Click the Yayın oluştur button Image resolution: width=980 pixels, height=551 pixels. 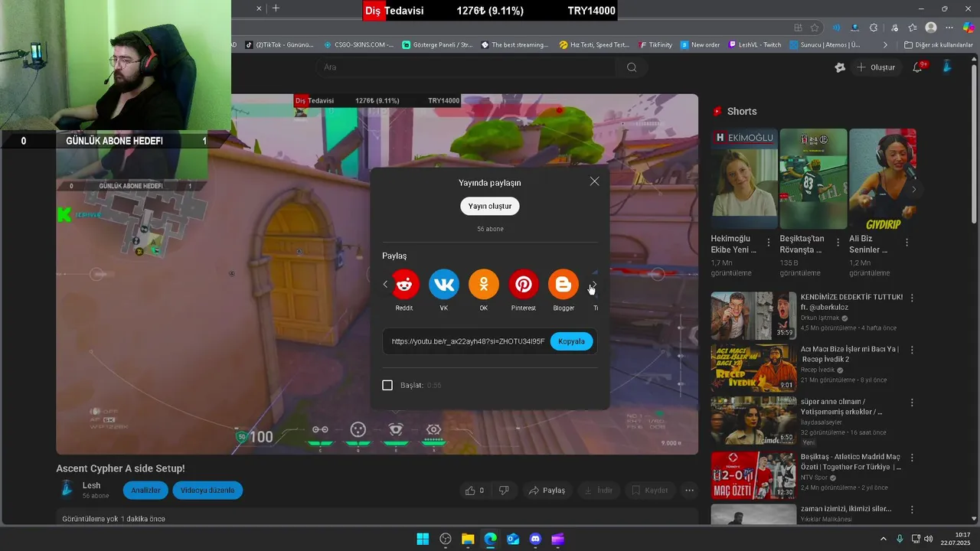[490, 206]
